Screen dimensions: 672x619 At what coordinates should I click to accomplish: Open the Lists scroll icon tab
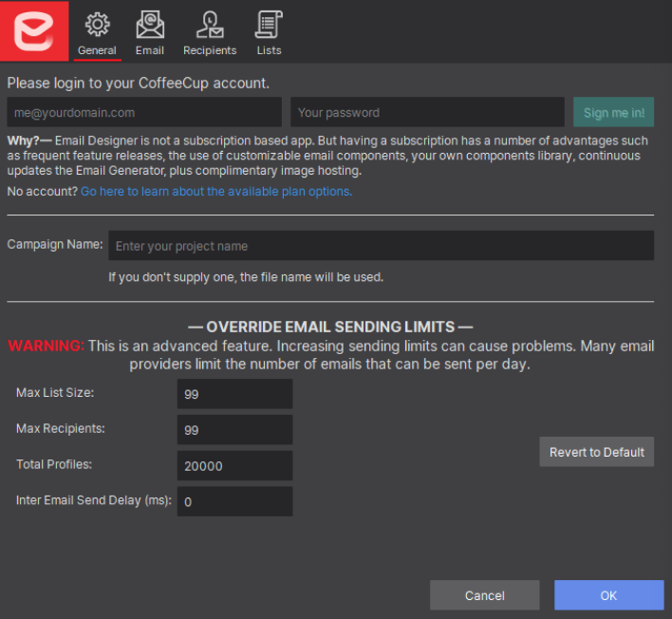[x=269, y=25]
